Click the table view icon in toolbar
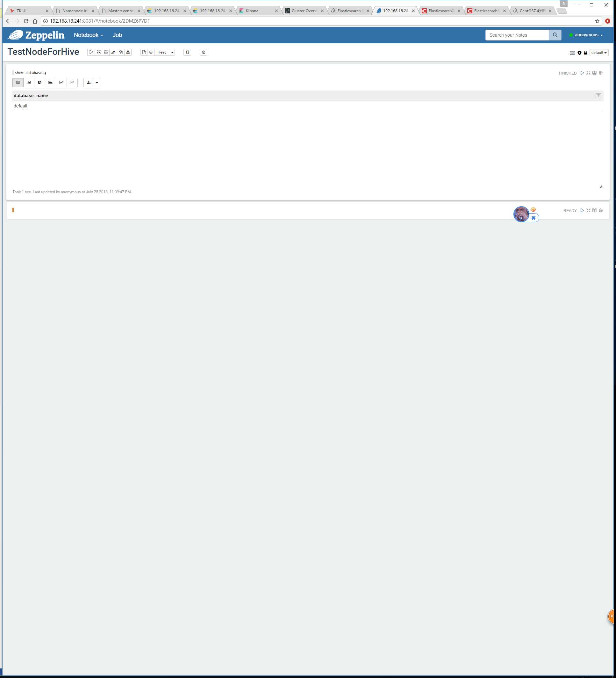This screenshot has width=616, height=678. [x=18, y=82]
